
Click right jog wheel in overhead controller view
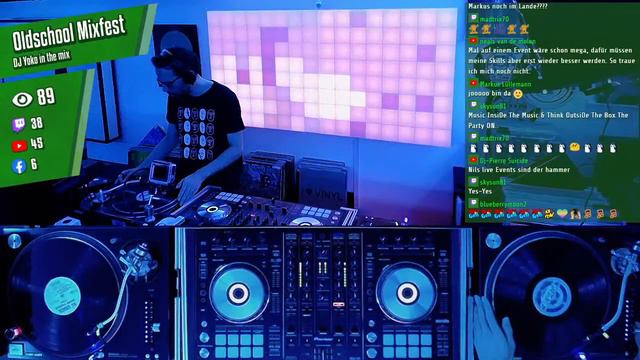407,293
